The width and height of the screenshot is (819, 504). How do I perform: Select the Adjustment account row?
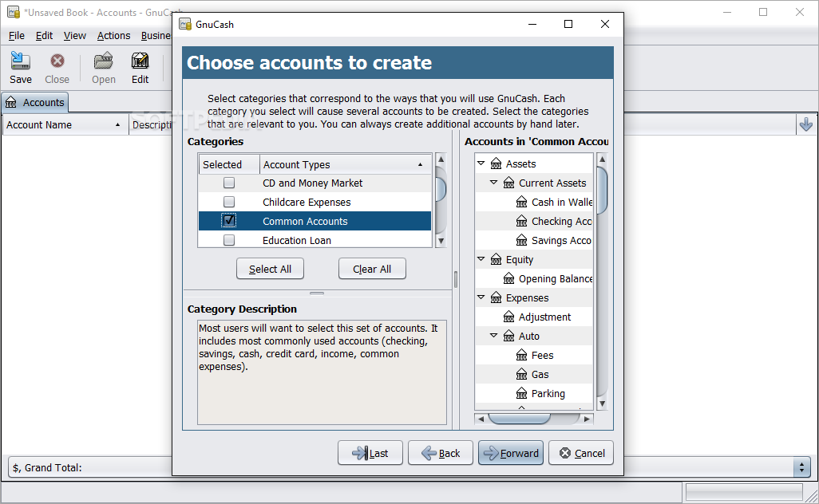tap(534, 317)
